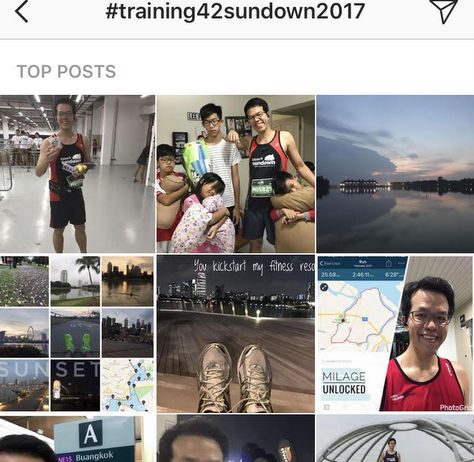This screenshot has height=462, width=474.
Task: Open runner holding medal in hall photo
Action: point(77,174)
